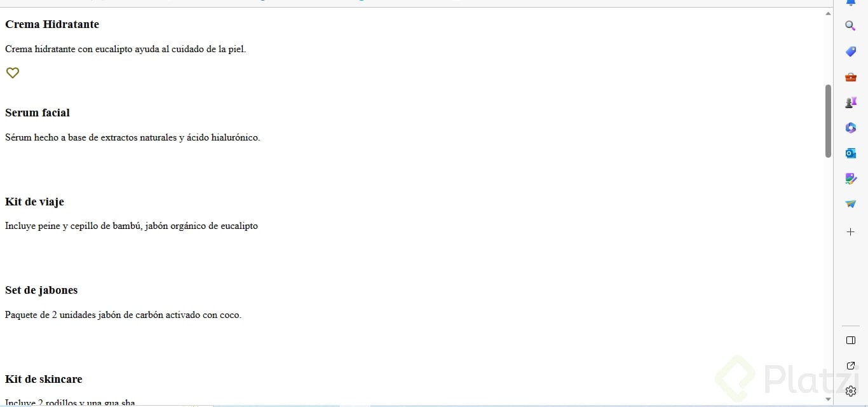Click the vertical scrollbar thumb
868x407 pixels.
point(828,121)
